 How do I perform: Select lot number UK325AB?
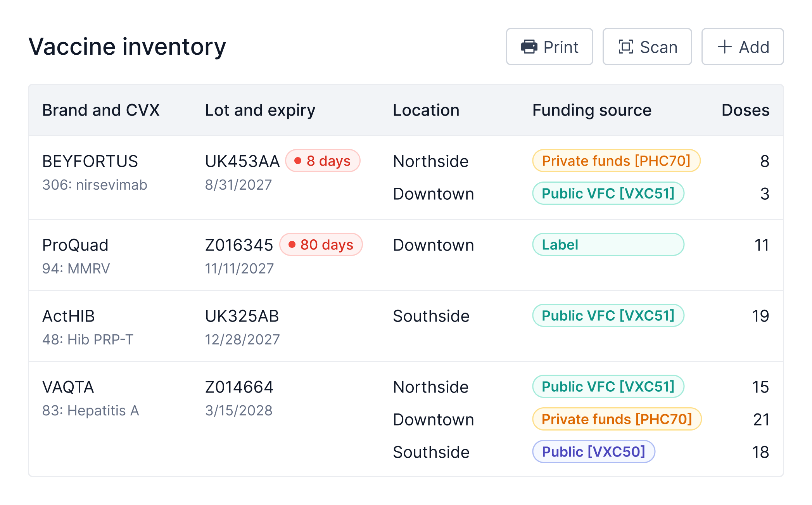click(x=242, y=316)
